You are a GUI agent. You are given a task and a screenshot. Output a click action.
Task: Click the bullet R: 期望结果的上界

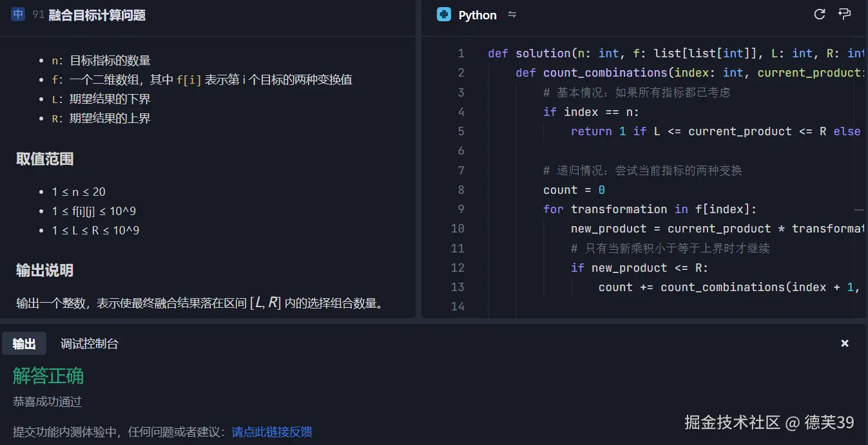pos(101,118)
